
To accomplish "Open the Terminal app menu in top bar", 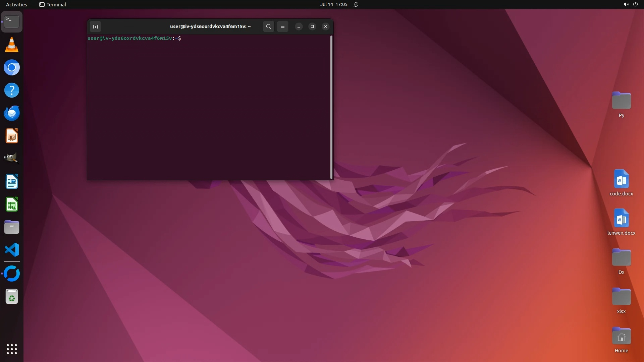I will coord(53,4).
